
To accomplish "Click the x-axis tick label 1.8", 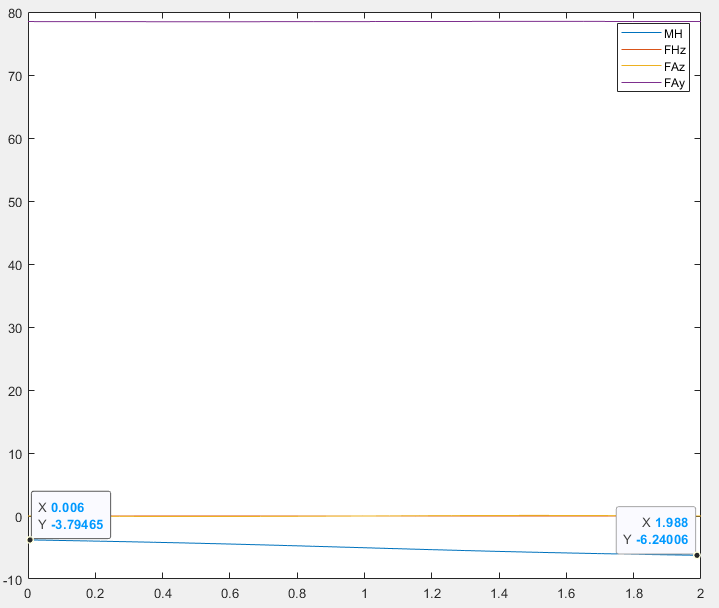I will [x=634, y=593].
